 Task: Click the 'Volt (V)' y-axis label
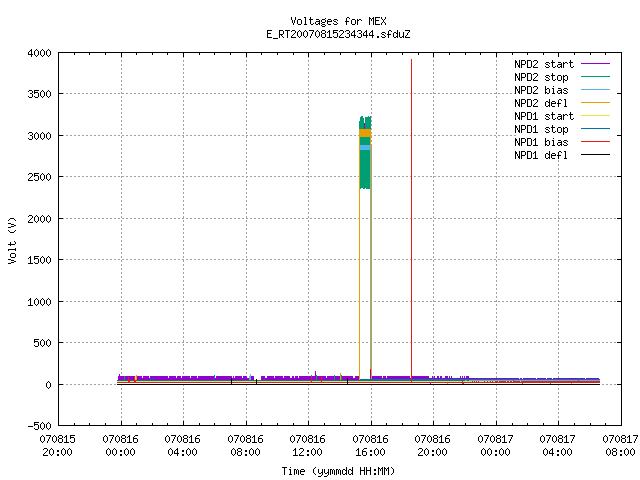click(12, 240)
